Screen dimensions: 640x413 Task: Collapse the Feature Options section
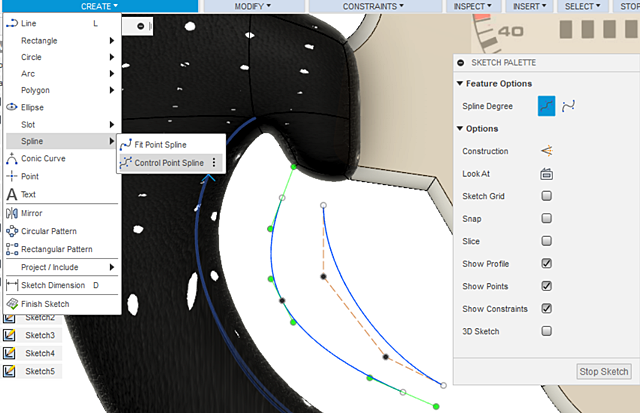[x=460, y=83]
